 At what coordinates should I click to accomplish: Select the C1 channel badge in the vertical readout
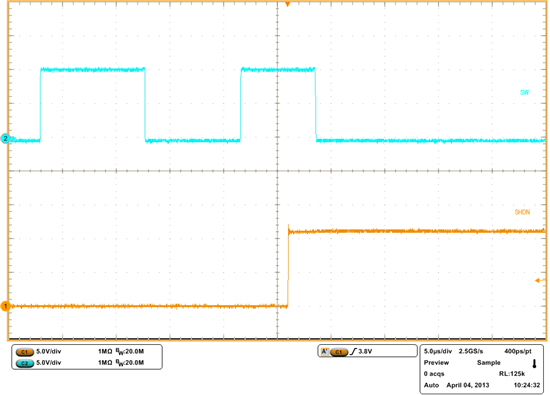pos(25,352)
